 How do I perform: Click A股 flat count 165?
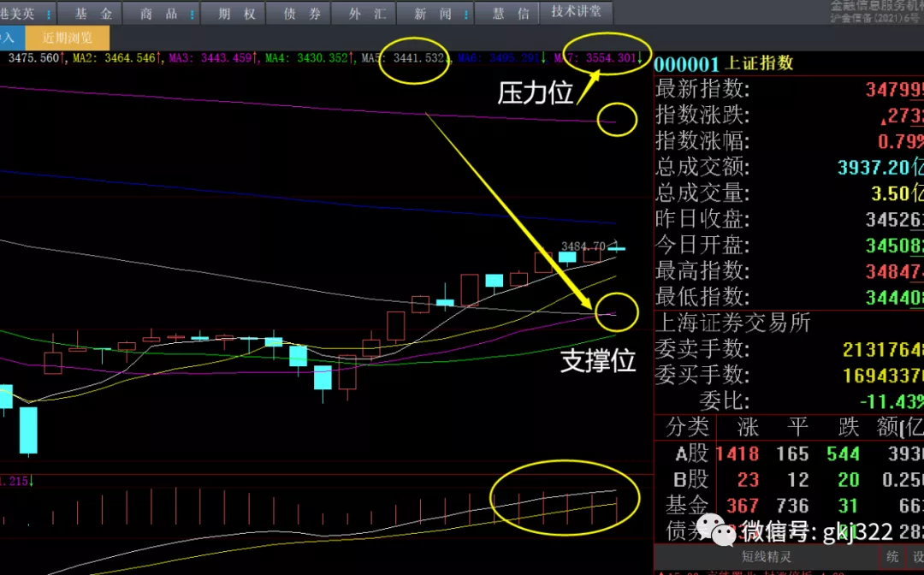(x=792, y=453)
